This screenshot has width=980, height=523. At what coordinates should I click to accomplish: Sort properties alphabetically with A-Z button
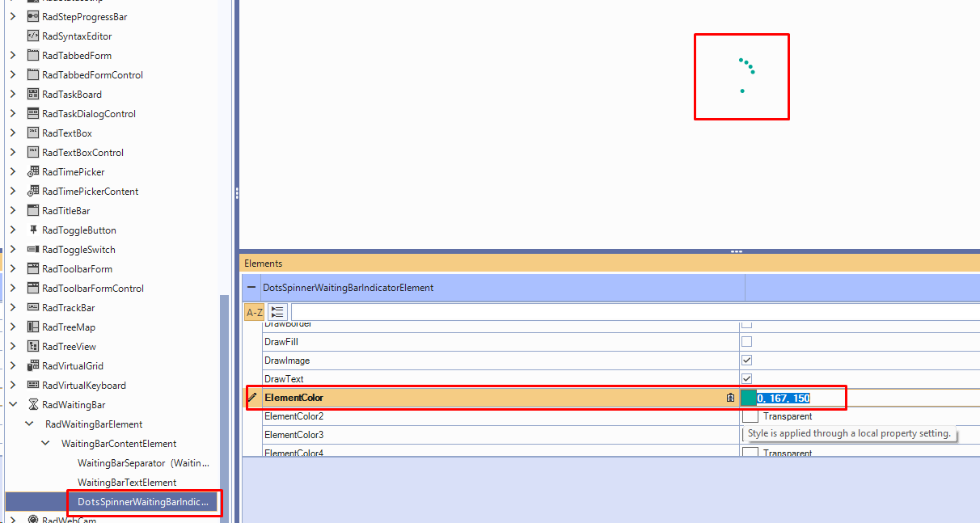254,312
